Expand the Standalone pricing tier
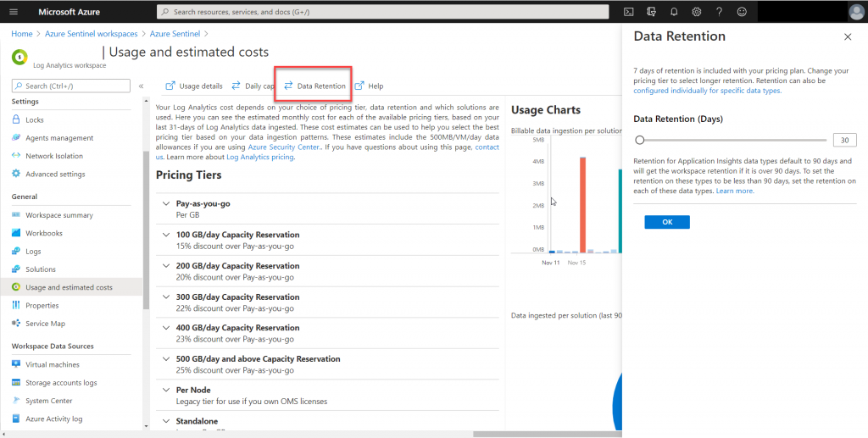 [166, 421]
